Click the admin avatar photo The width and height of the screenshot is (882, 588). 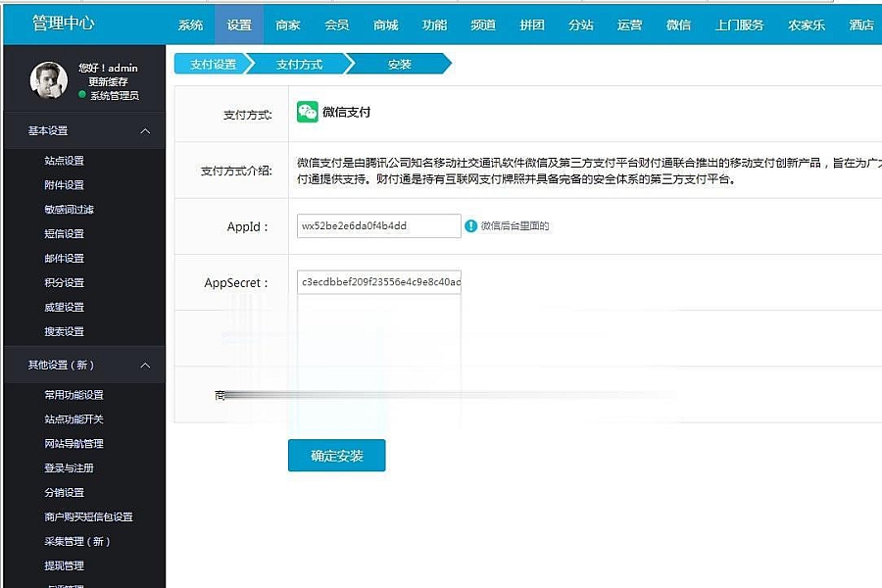click(x=48, y=80)
